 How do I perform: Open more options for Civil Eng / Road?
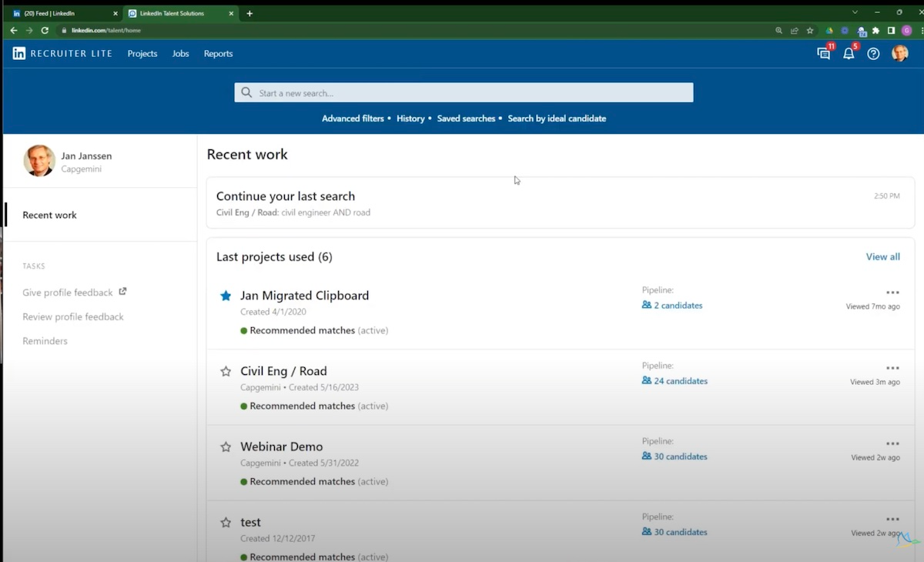tap(892, 368)
